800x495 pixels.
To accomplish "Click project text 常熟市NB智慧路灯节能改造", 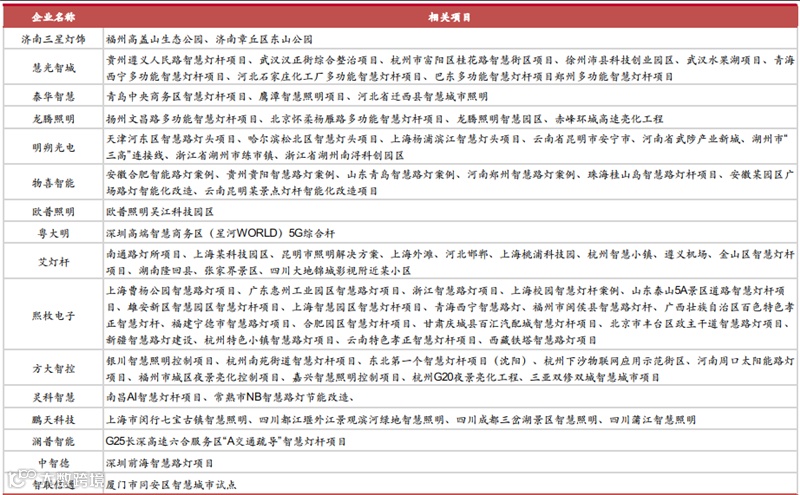I will (282, 397).
